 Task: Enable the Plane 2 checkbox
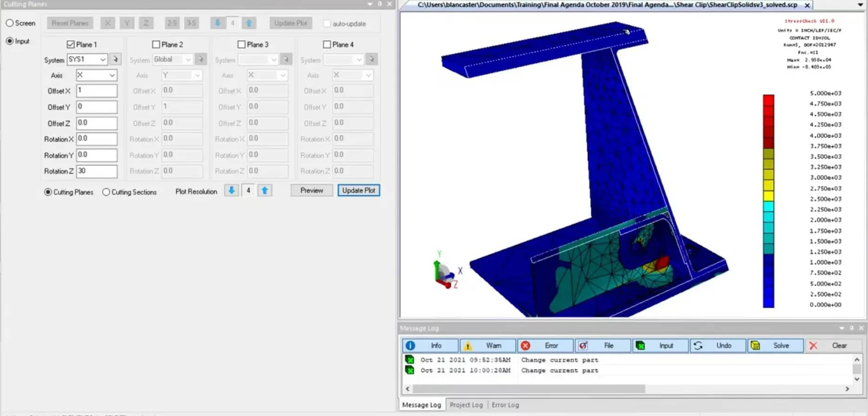point(156,45)
